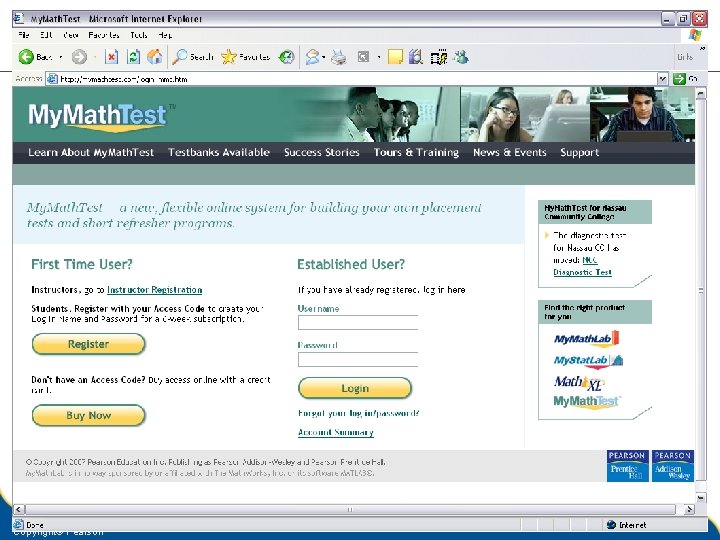
Task: Go to Home page icon
Action: (155, 57)
